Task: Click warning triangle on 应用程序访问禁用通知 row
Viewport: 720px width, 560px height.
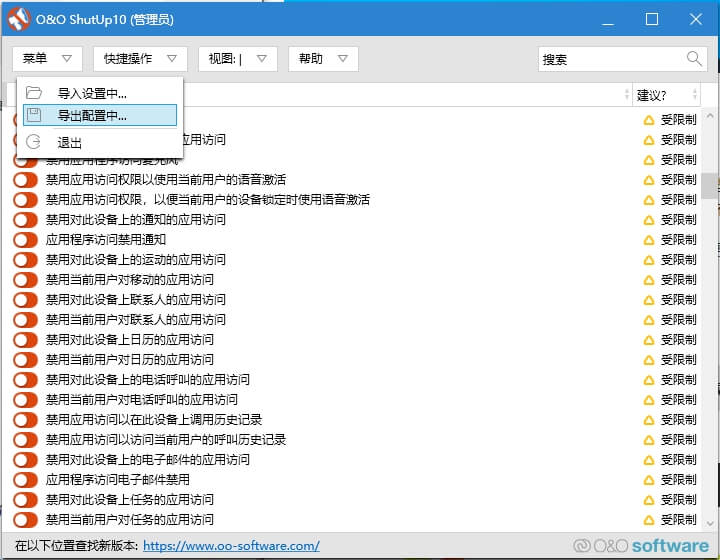Action: coord(648,240)
